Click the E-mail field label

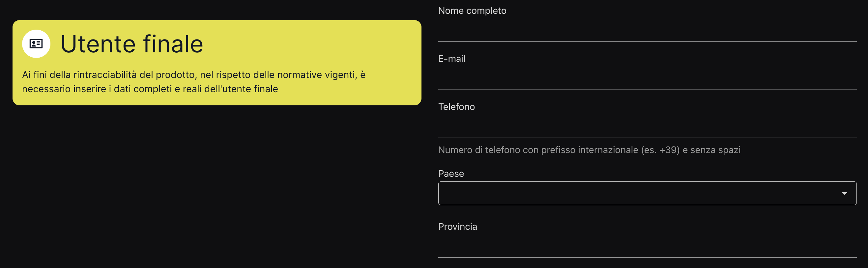pyautogui.click(x=451, y=59)
